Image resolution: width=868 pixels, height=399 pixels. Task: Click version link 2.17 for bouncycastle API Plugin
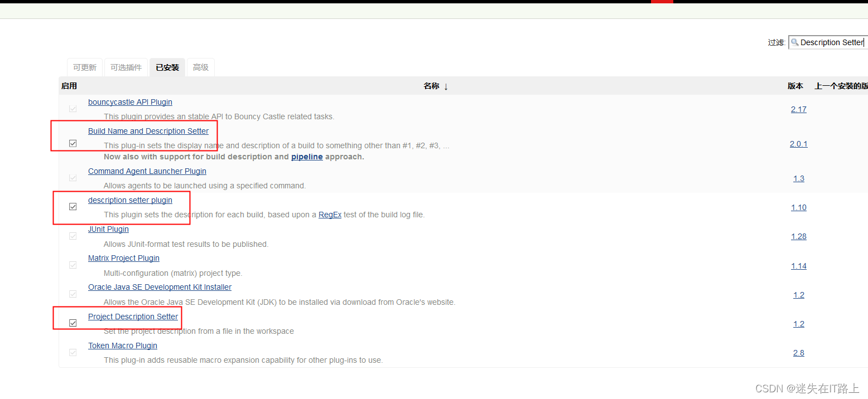pos(798,109)
